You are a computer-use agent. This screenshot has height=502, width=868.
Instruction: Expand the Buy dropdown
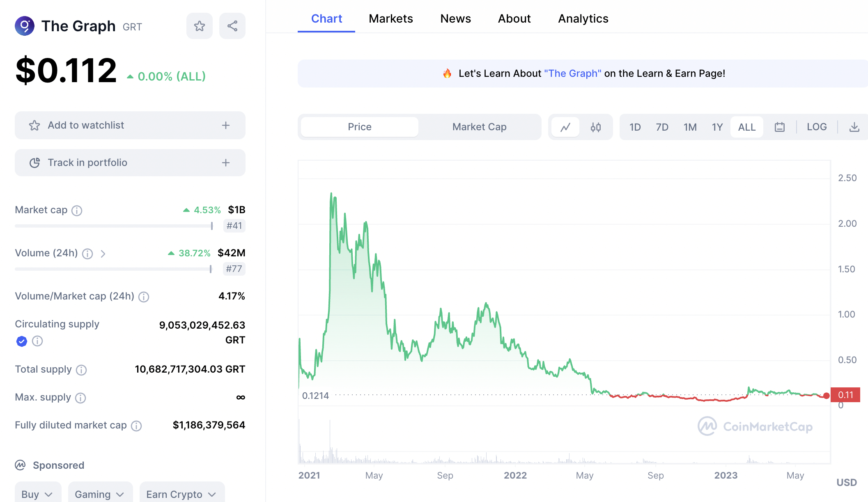coord(37,494)
